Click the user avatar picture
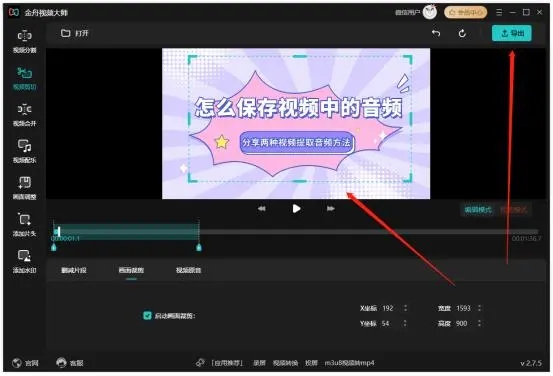553x376 pixels. coord(430,12)
